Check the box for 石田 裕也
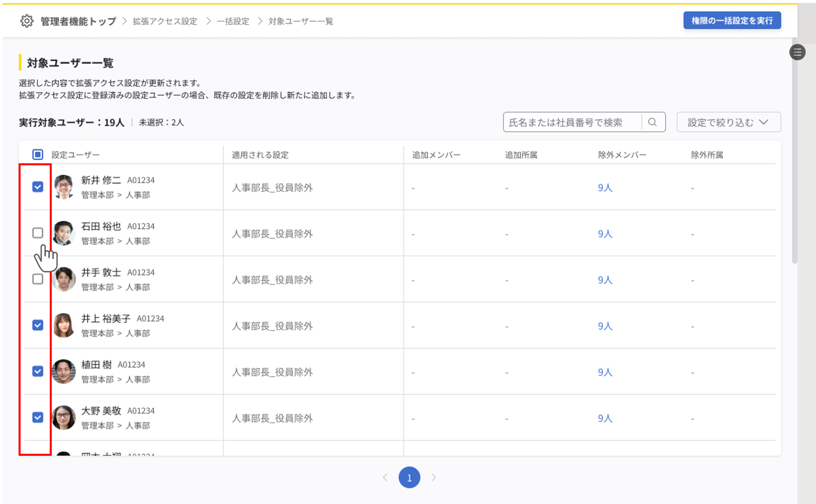The image size is (816, 504). click(38, 233)
